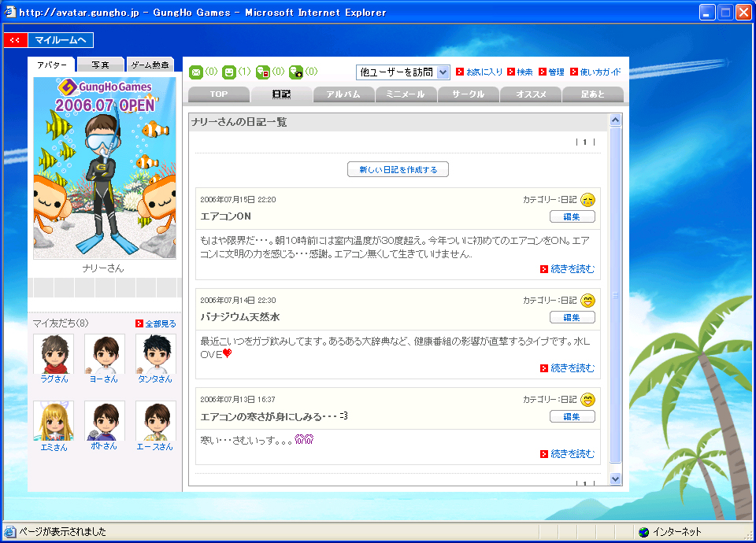Switch to the アルバム tab
Image resolution: width=756 pixels, height=543 pixels.
coord(343,94)
